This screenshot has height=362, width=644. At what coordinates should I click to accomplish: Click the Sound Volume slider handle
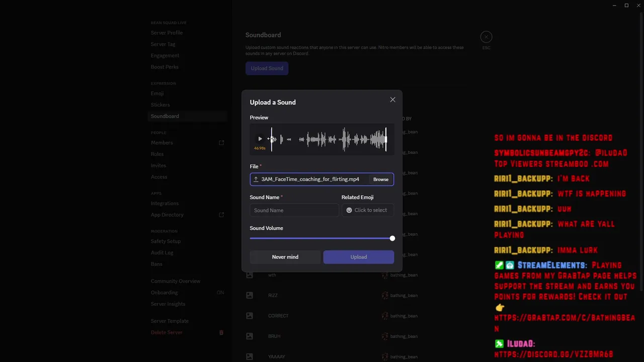392,238
